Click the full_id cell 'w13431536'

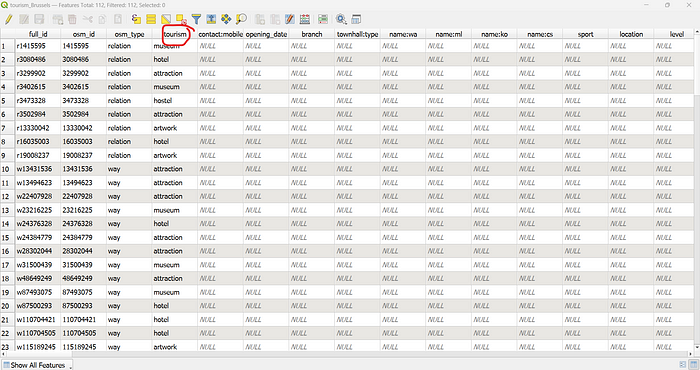click(38, 169)
